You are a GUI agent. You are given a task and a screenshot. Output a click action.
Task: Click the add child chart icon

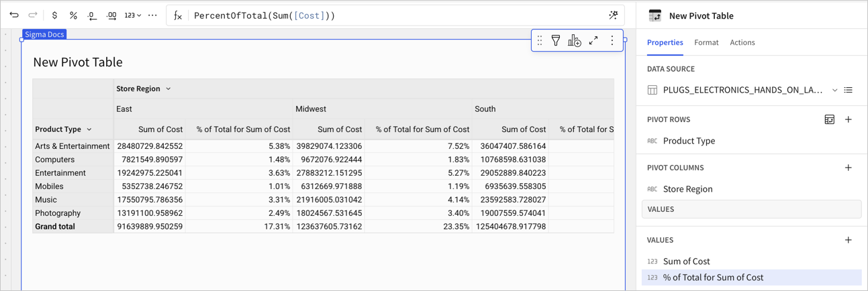tap(575, 41)
